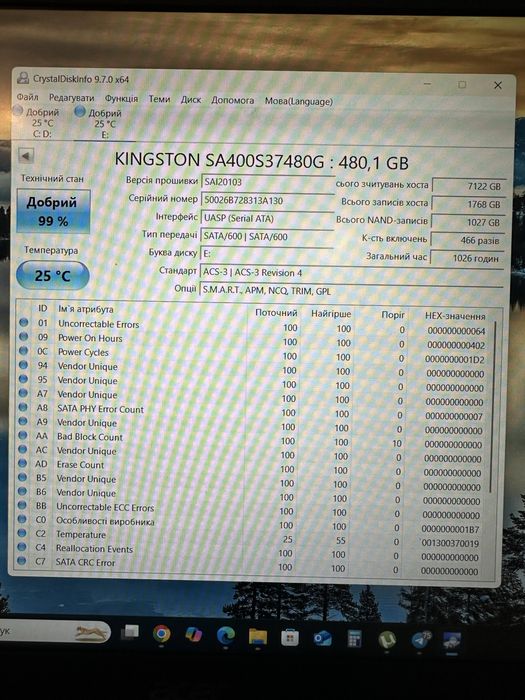Click HEX value 001300370019 in Temperature row
This screenshot has width=525, height=700.
pos(450,543)
